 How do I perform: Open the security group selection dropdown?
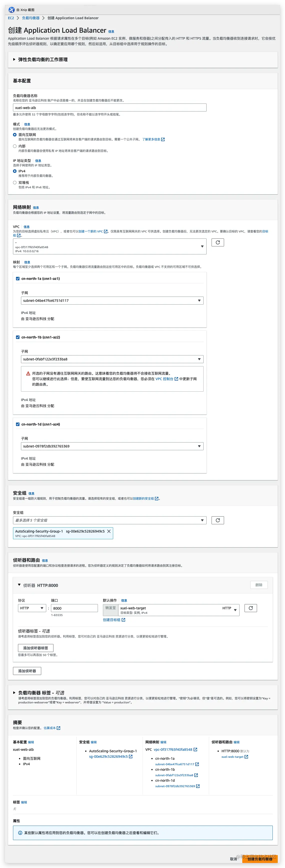tap(110, 520)
